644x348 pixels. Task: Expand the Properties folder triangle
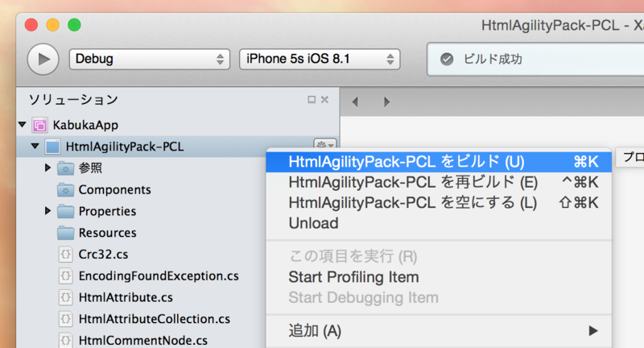[48, 211]
